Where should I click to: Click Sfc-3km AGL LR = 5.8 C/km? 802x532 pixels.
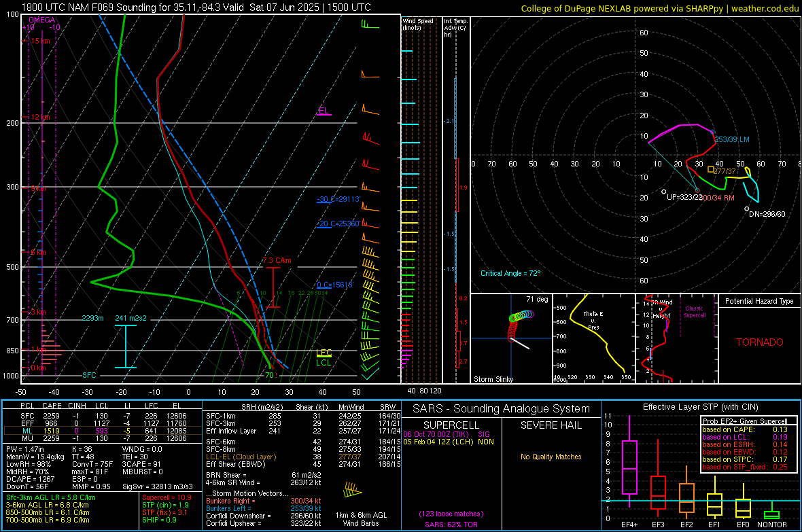click(51, 498)
